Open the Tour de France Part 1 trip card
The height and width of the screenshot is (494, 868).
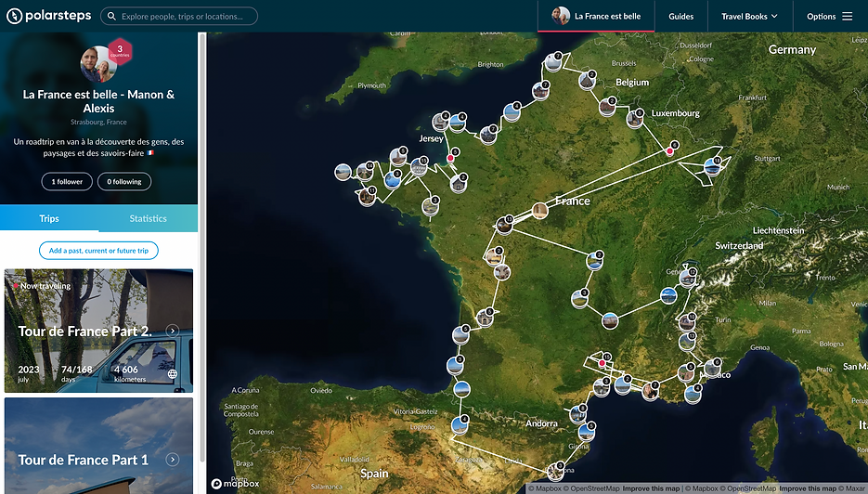tap(98, 446)
